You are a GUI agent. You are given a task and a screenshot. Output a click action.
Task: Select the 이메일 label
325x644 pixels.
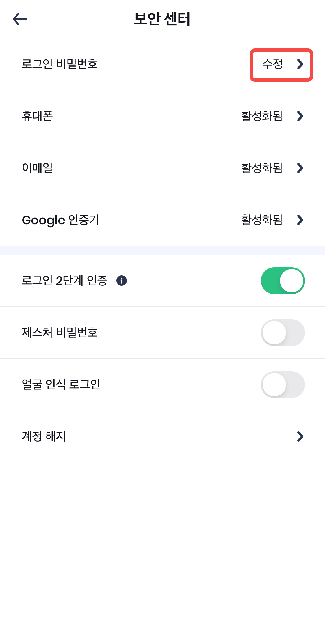(x=37, y=168)
